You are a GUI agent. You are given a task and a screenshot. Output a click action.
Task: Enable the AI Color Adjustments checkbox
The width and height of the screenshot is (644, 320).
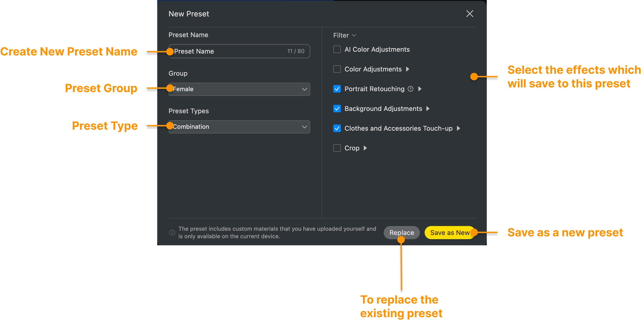coord(337,49)
